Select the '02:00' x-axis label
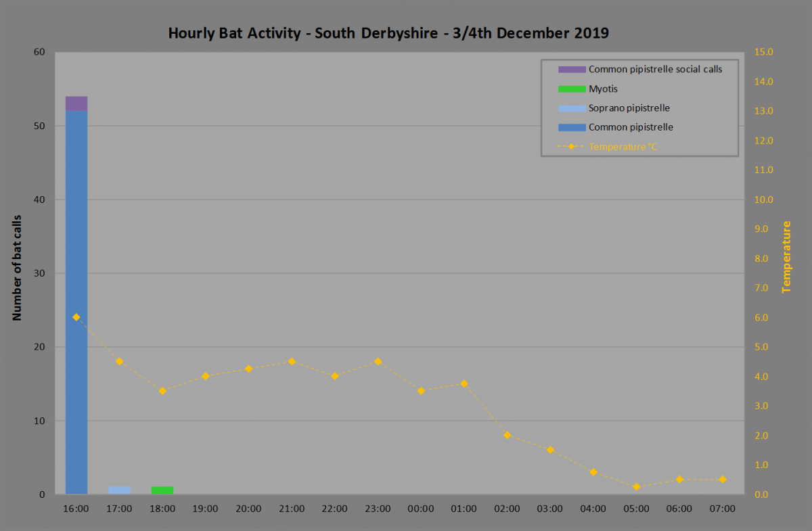 tap(507, 509)
